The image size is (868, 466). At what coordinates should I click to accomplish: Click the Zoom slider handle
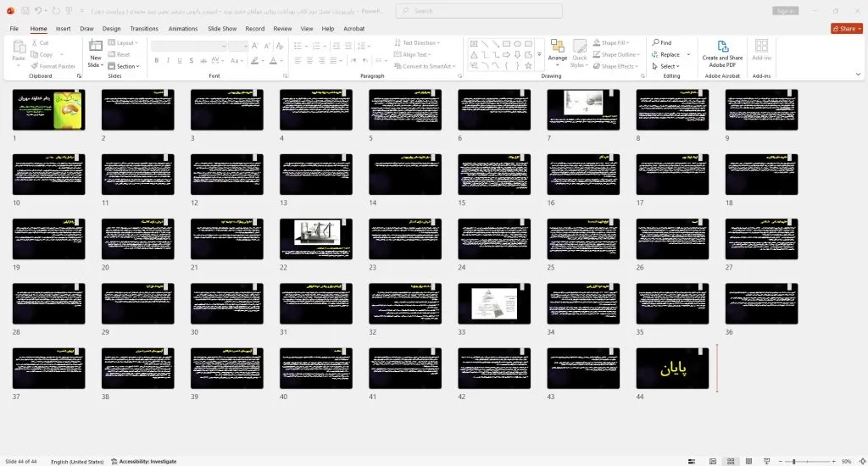click(793, 461)
